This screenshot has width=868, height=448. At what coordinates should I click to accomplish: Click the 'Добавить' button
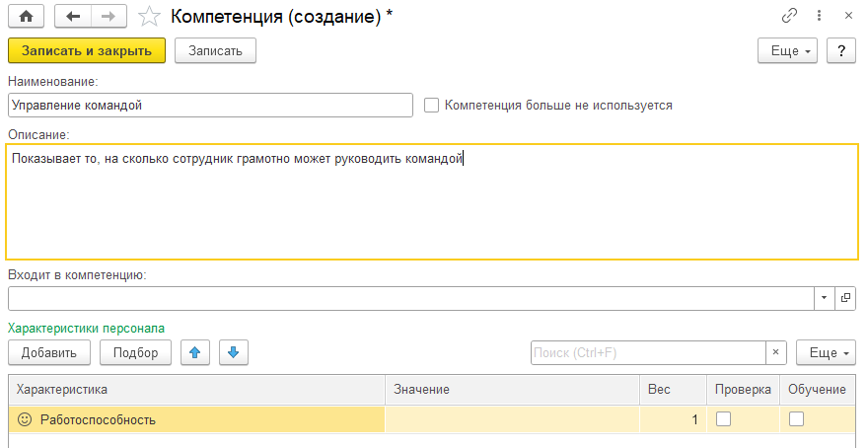point(49,352)
